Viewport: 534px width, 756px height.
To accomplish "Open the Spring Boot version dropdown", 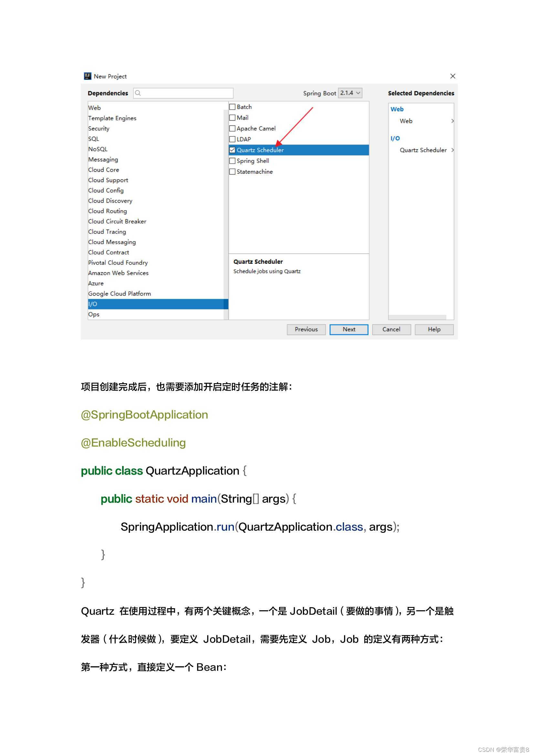I will click(x=350, y=93).
